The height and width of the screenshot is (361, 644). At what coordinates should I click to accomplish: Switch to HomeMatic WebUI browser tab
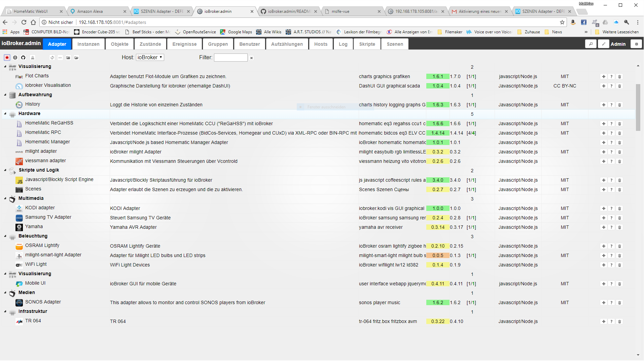(34, 11)
